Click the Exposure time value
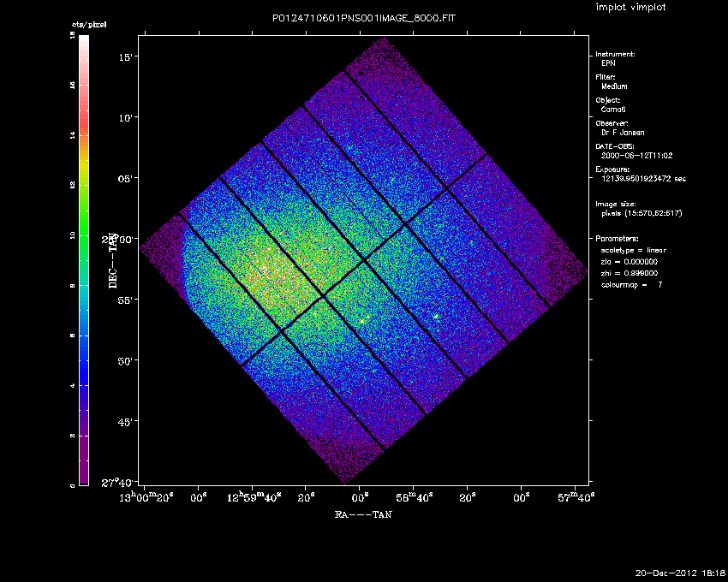Viewport: 728px width, 582px height. point(644,179)
